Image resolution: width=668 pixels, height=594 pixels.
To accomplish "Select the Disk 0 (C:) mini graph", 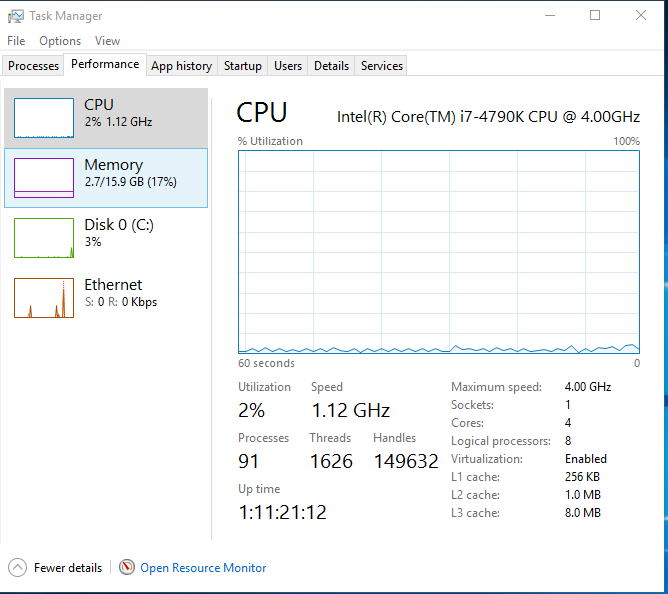I will click(x=44, y=238).
